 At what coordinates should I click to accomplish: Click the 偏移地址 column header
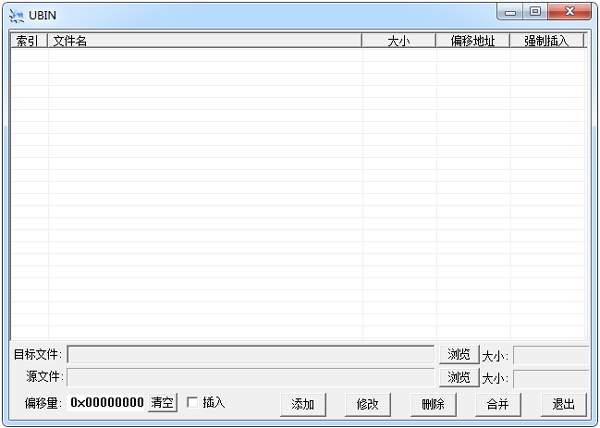tap(472, 40)
